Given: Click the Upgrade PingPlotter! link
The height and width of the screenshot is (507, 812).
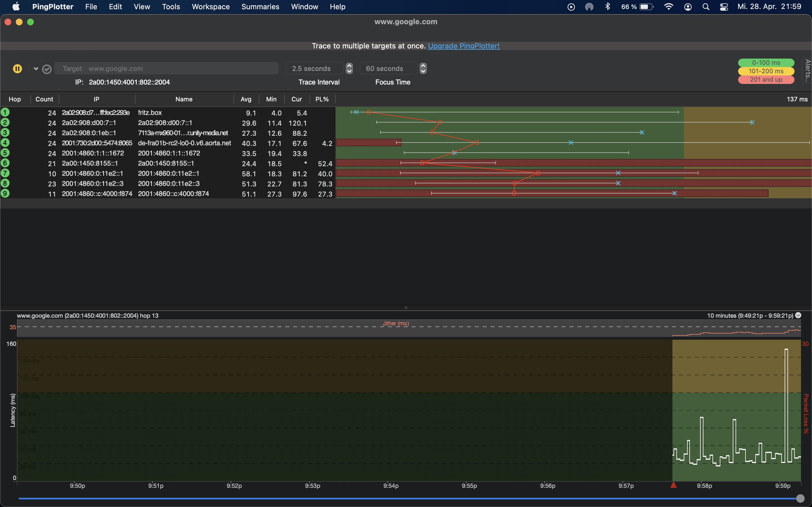Looking at the screenshot, I should 464,46.
